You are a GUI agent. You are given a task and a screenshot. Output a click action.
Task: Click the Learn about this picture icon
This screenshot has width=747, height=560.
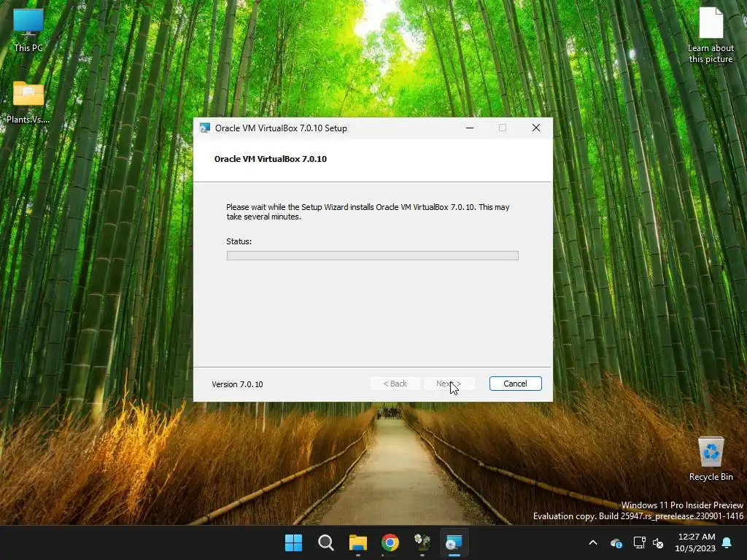(x=711, y=35)
